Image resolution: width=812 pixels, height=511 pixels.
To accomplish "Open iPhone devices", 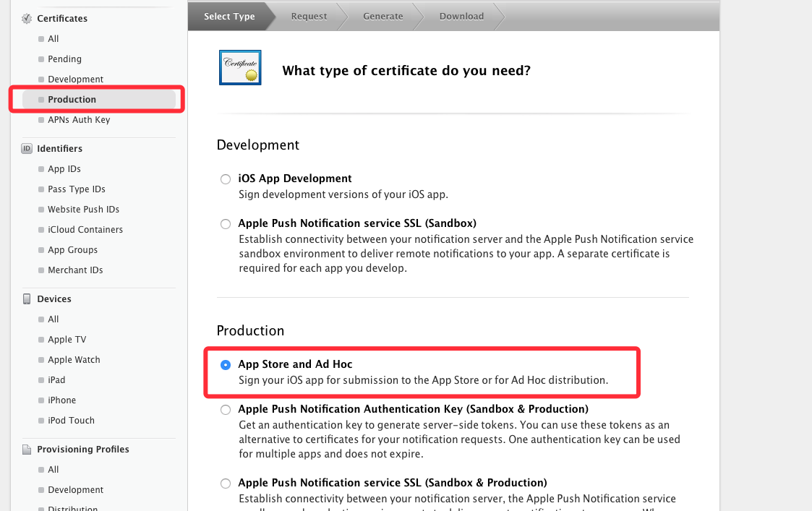I will pos(61,400).
